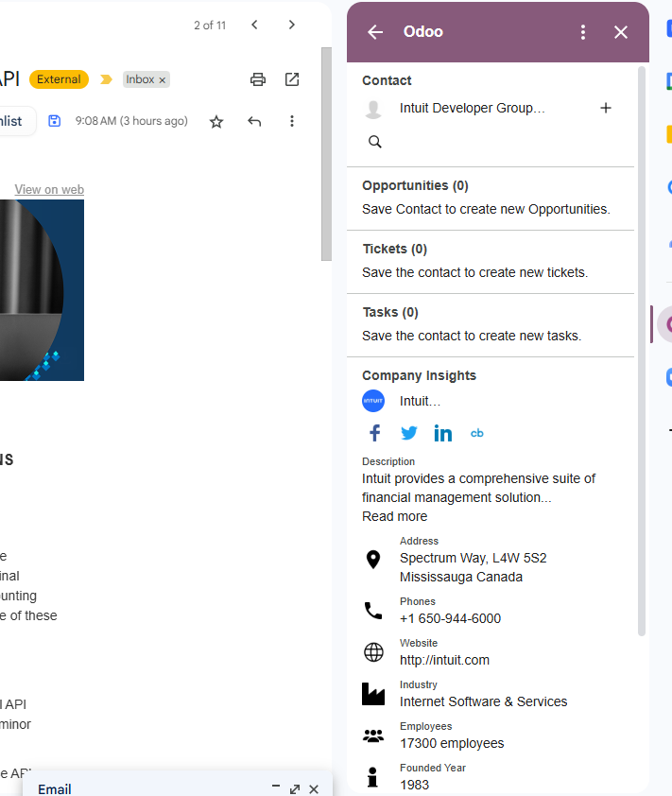The width and height of the screenshot is (672, 796).
Task: Go back using the Odoo panel arrow
Action: [375, 32]
